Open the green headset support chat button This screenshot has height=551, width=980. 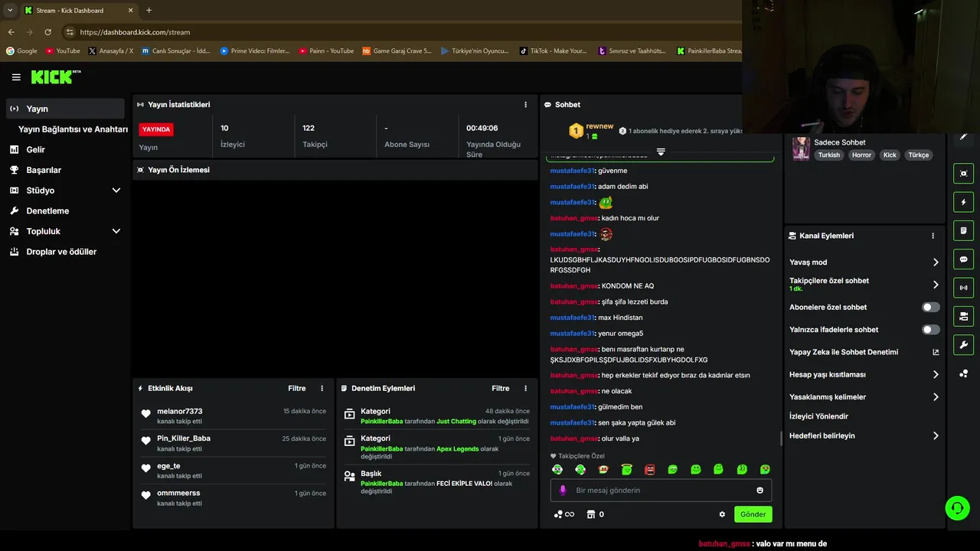click(x=956, y=508)
